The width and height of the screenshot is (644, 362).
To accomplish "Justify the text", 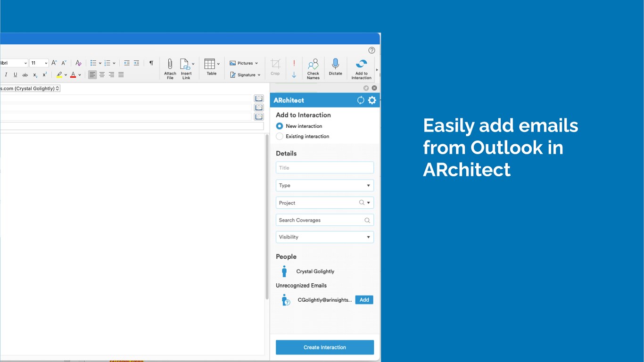I will tap(121, 74).
